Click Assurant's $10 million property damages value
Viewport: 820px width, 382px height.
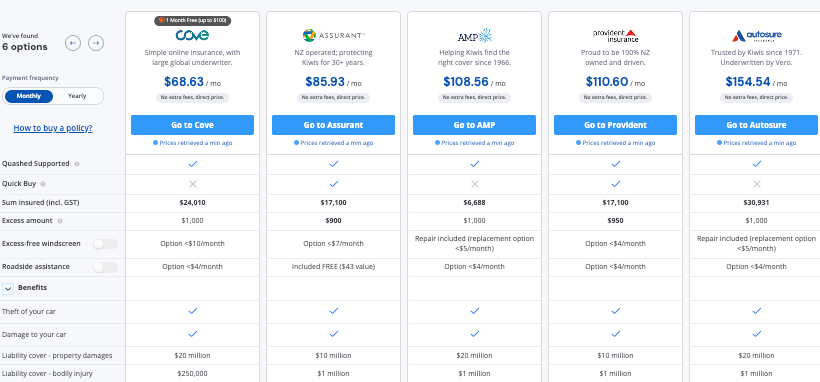pyautogui.click(x=334, y=356)
